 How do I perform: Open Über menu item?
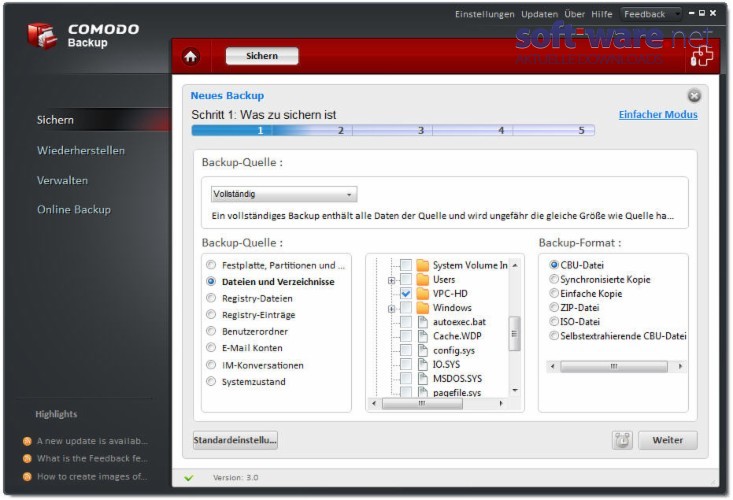(574, 14)
